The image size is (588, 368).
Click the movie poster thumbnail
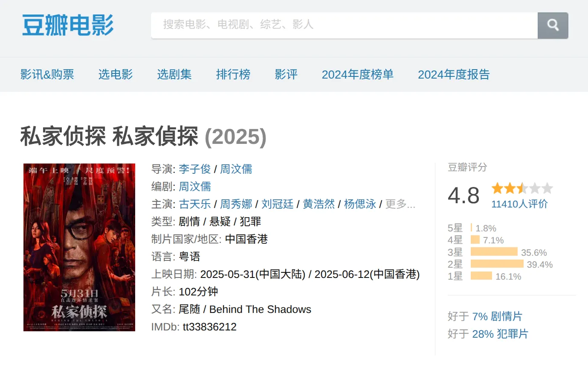coord(79,247)
